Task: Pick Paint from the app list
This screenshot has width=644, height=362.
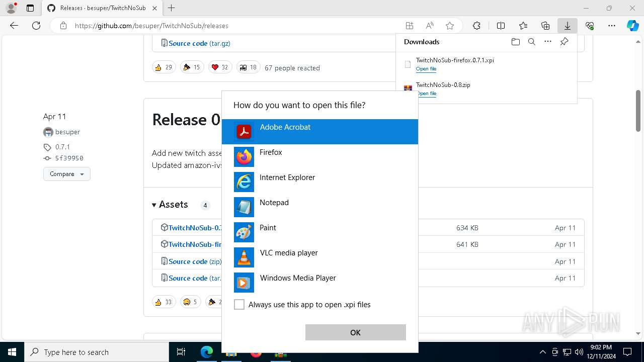Action: point(320,232)
